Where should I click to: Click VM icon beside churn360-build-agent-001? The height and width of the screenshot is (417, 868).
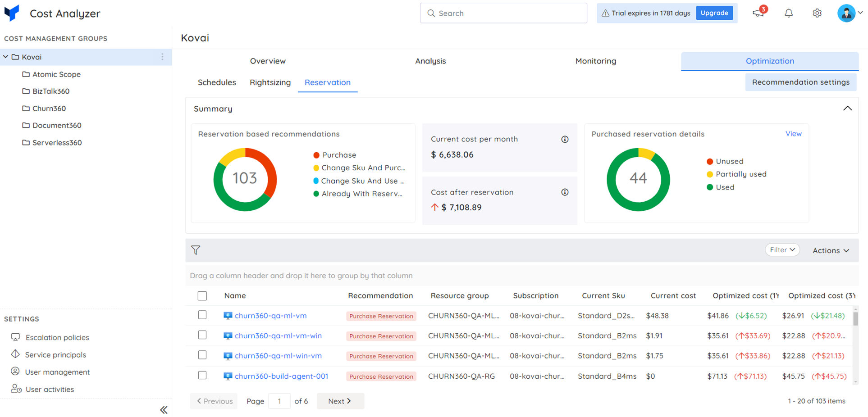click(228, 376)
